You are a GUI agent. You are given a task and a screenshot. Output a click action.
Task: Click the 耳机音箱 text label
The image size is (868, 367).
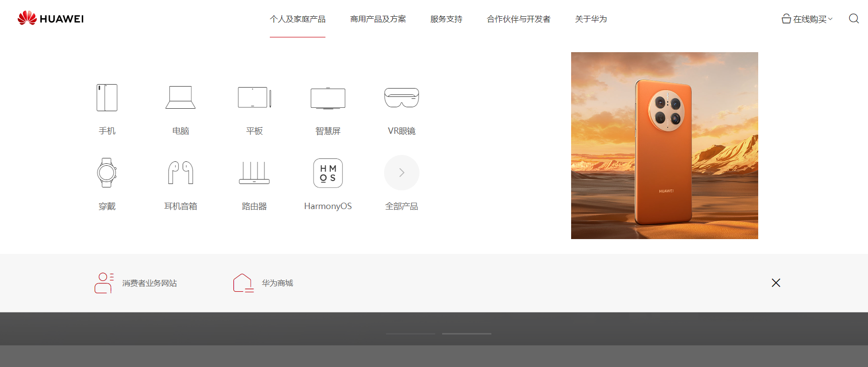click(x=181, y=206)
